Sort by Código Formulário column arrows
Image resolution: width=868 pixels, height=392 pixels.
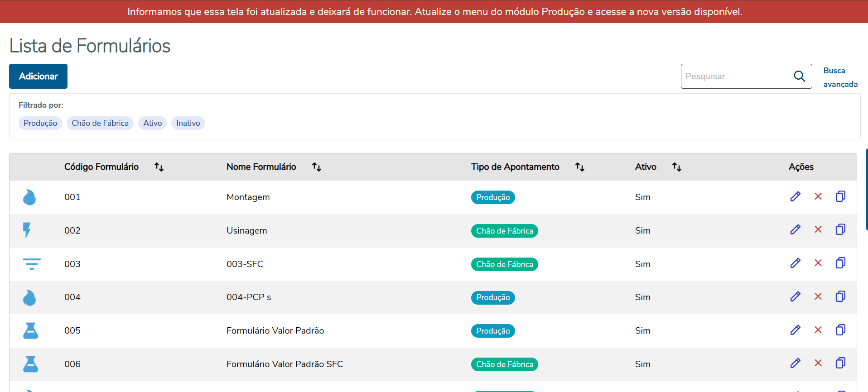click(159, 167)
